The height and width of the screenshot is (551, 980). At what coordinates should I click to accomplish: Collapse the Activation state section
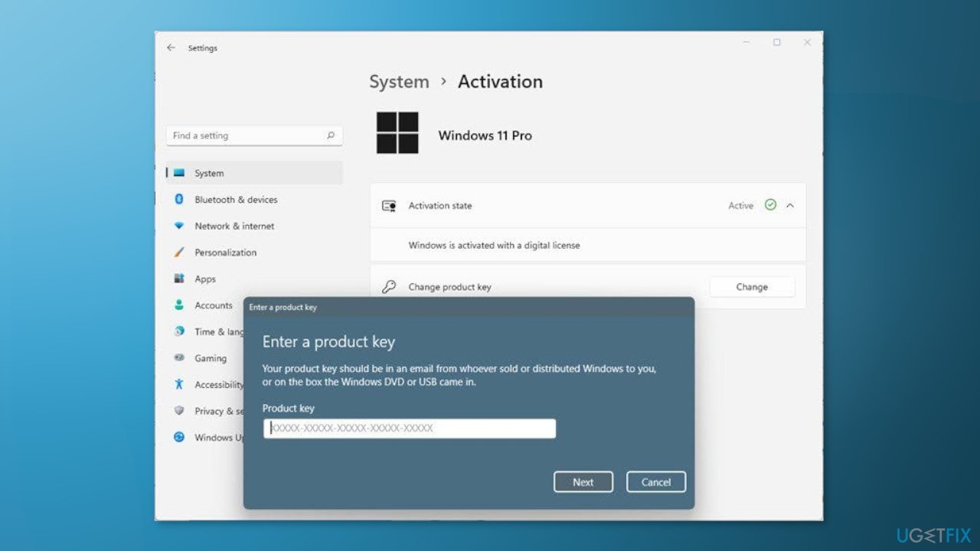coord(790,205)
